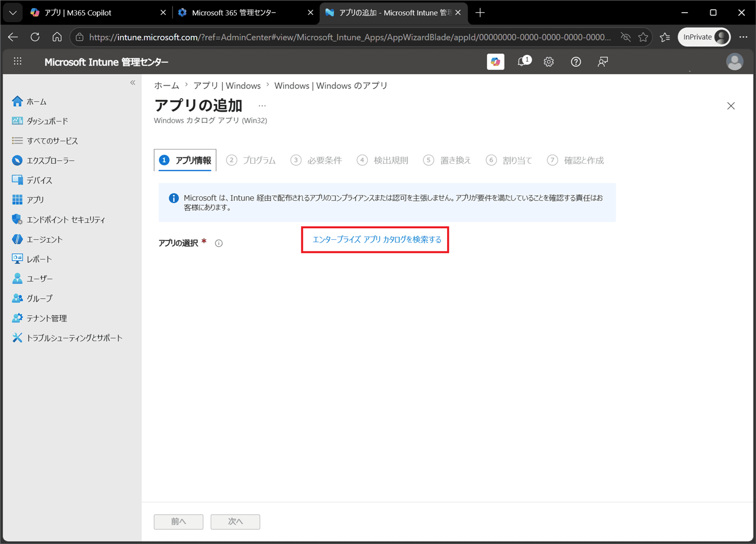This screenshot has height=544, width=756.
Task: Click the browser home button
Action: click(57, 37)
